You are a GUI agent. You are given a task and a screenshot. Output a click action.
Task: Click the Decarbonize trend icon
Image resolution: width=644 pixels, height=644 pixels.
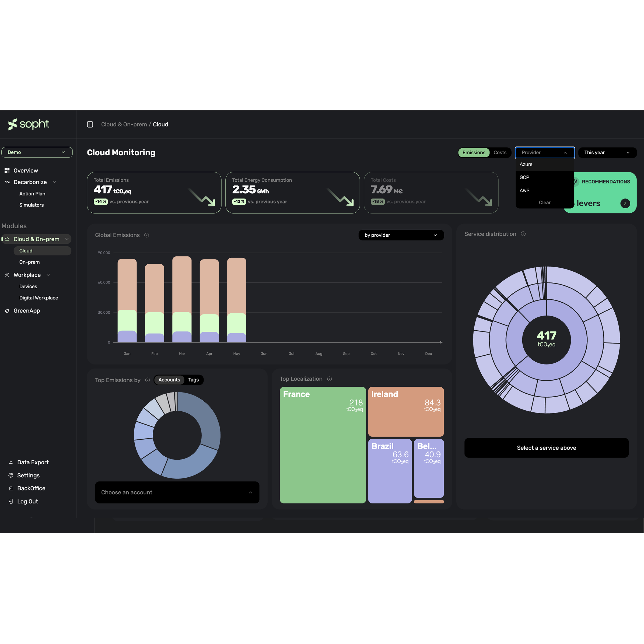click(x=7, y=182)
